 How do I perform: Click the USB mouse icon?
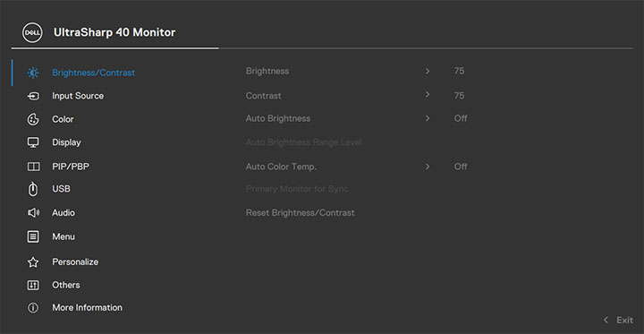tap(33, 189)
